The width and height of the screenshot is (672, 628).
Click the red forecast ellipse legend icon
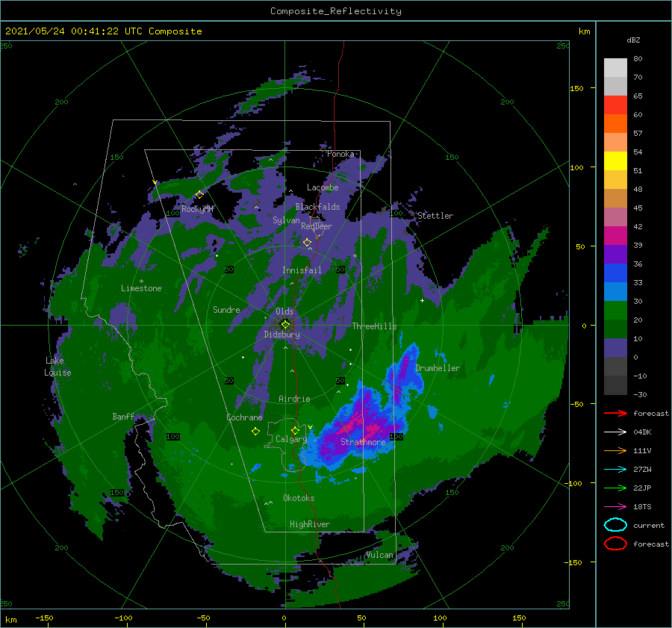pyautogui.click(x=615, y=544)
